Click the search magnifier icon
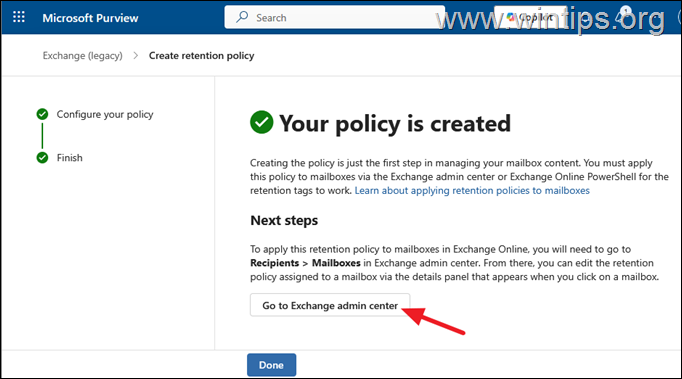 coord(242,17)
